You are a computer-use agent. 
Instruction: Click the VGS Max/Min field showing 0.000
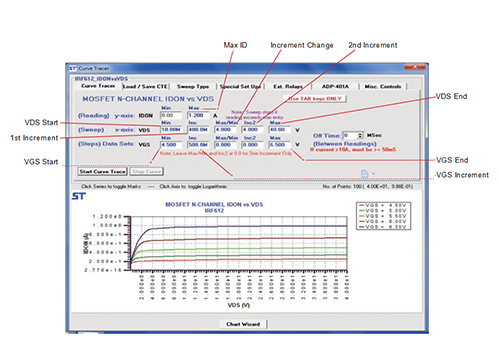226,145
